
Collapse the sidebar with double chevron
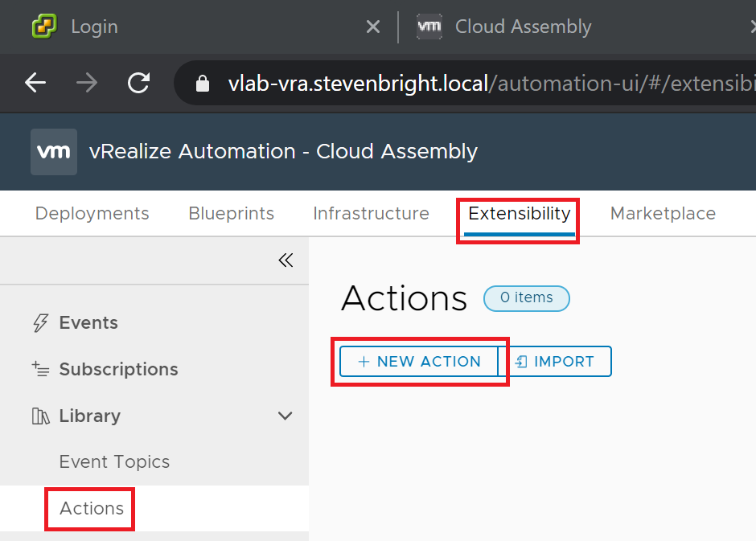coord(286,260)
